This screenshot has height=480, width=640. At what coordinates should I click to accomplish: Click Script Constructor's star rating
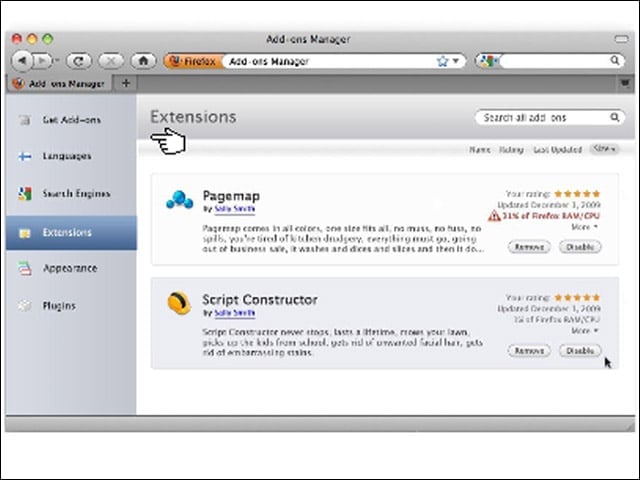pyautogui.click(x=577, y=297)
